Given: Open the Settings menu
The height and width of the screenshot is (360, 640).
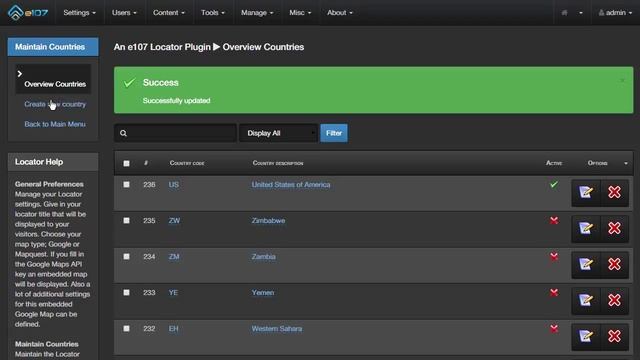Looking at the screenshot, I should pyautogui.click(x=80, y=13).
